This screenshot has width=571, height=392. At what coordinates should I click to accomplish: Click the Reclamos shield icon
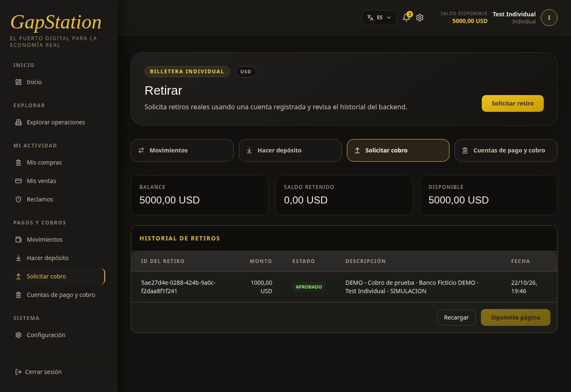18,199
